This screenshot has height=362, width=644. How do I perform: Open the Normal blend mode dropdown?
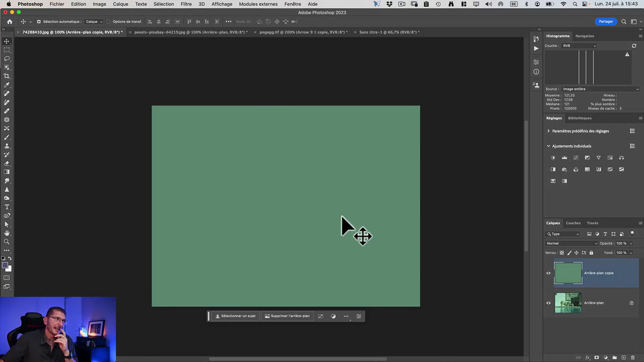[x=572, y=243]
